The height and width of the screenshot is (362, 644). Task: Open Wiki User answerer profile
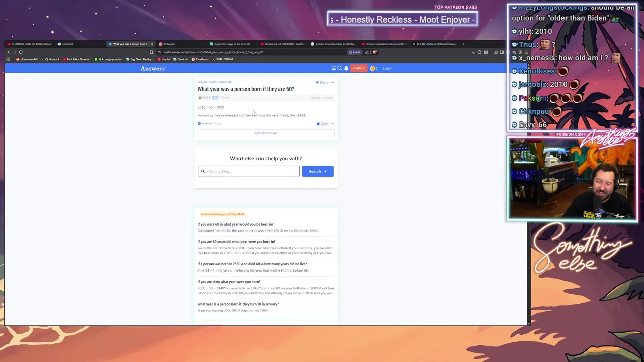click(205, 124)
